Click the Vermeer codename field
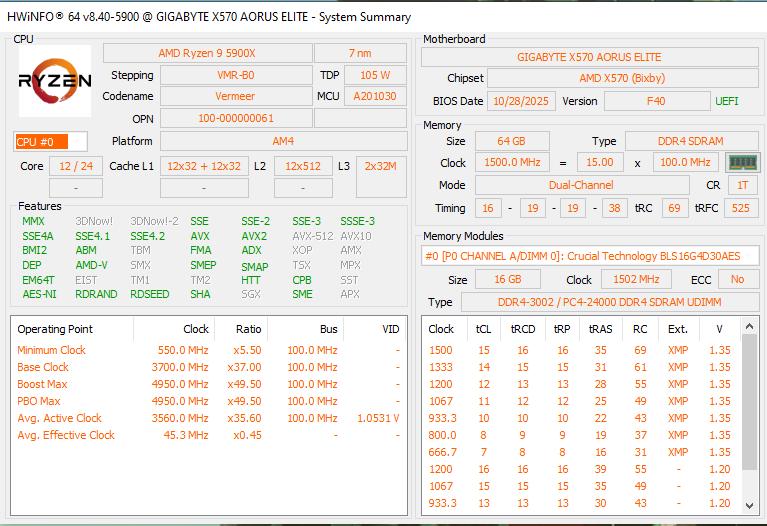 coord(236,96)
